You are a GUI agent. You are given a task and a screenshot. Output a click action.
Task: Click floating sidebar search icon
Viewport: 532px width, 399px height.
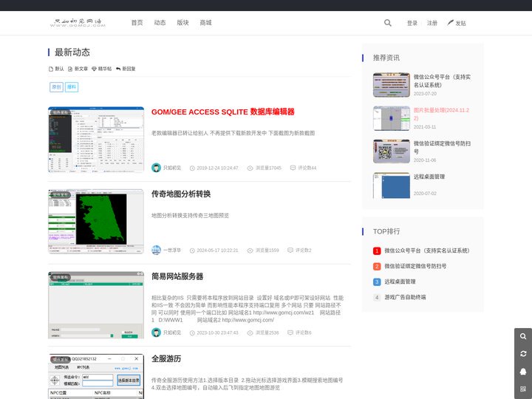(523, 336)
